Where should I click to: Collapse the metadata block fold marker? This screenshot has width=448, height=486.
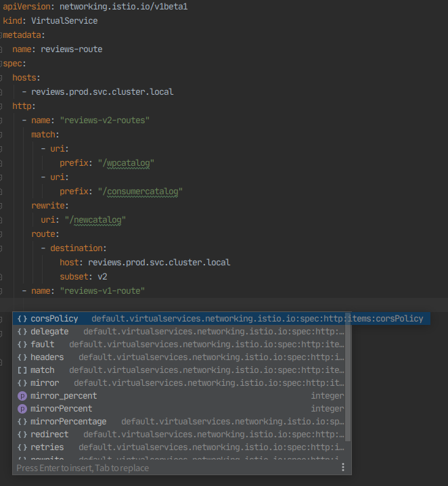coord(1,35)
